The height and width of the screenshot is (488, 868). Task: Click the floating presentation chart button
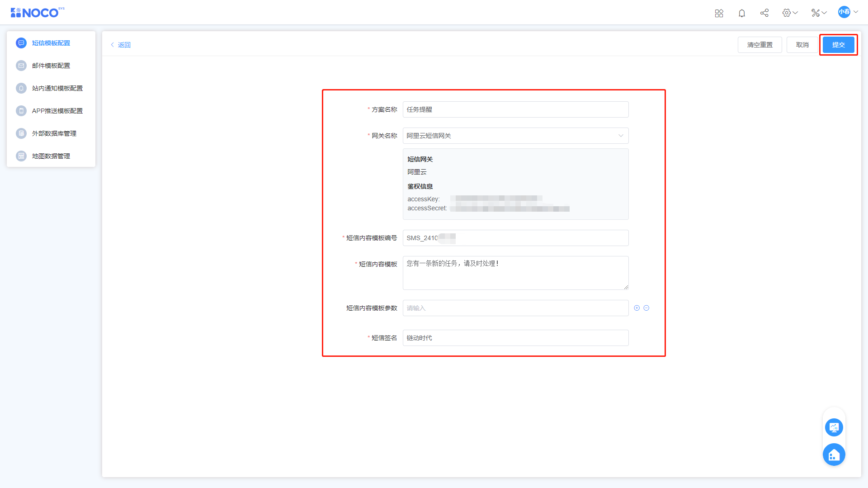click(834, 427)
